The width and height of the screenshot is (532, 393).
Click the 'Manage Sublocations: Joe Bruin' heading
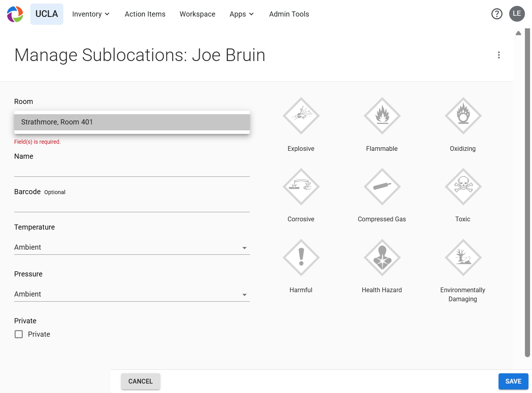click(140, 55)
